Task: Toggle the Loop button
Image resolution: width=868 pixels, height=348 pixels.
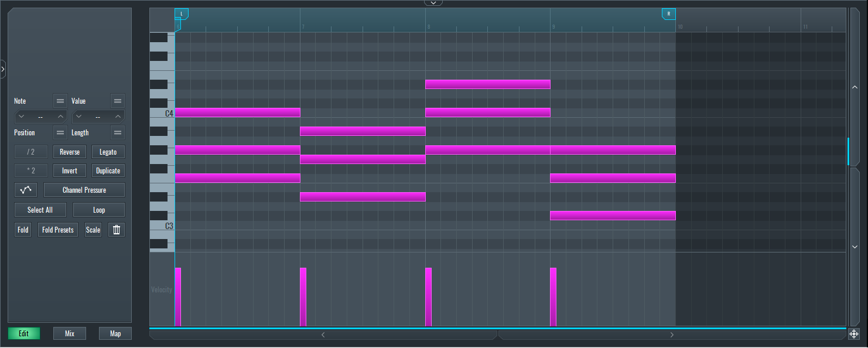Action: pos(99,210)
